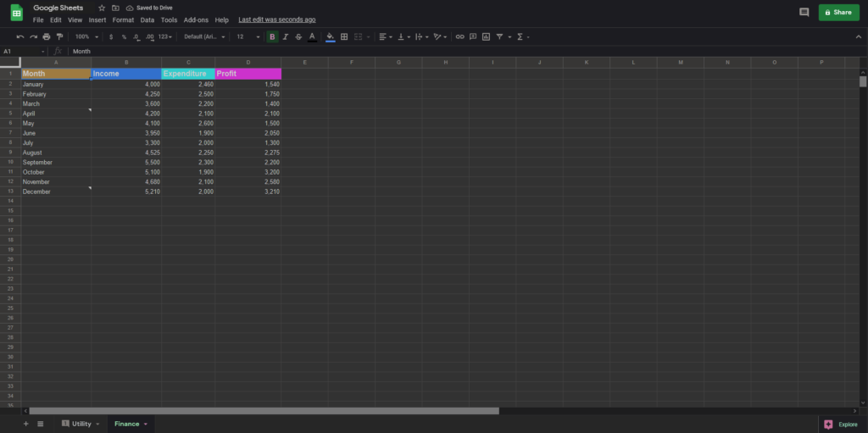Format as currency with the dollar icon

[x=111, y=36]
